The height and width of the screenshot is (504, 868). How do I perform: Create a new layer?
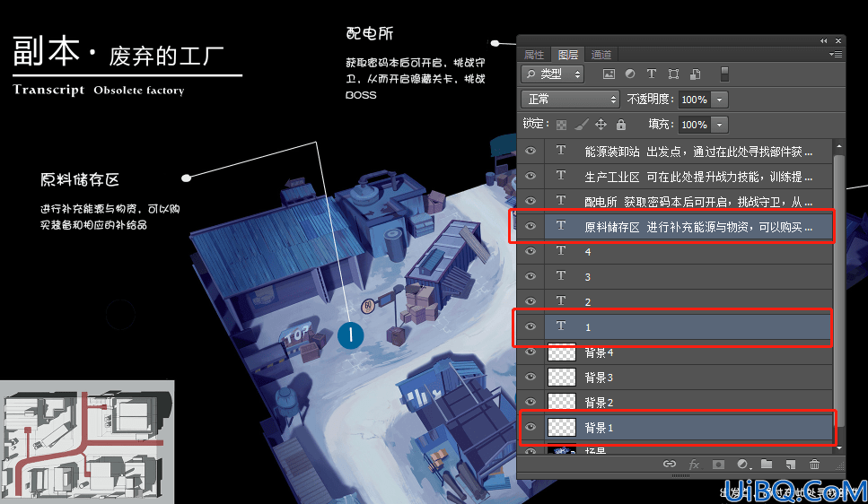coord(791,465)
